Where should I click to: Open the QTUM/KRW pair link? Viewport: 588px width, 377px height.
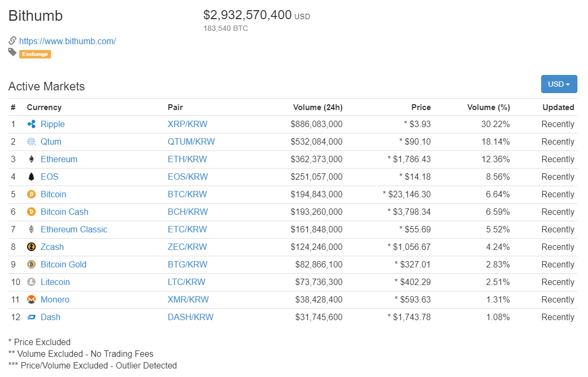tap(191, 142)
